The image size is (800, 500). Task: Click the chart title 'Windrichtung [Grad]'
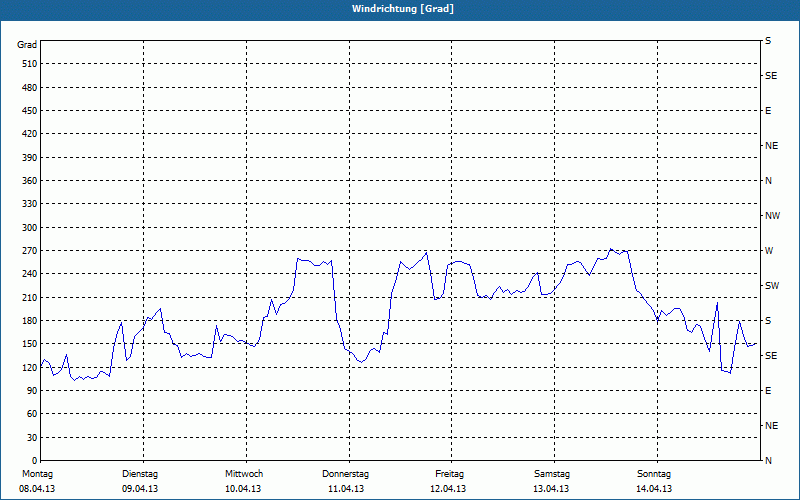click(403, 9)
